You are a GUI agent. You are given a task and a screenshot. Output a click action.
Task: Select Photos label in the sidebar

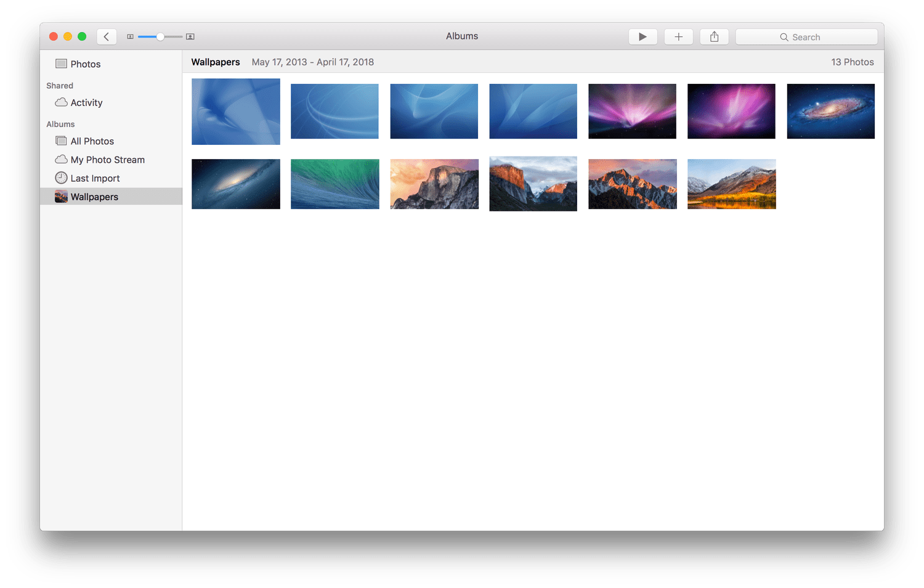pos(86,64)
